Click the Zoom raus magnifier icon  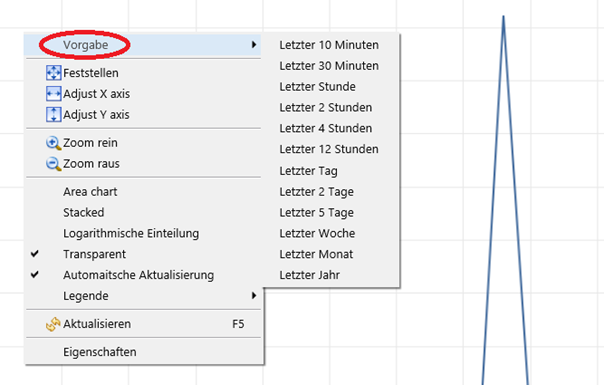pos(53,163)
